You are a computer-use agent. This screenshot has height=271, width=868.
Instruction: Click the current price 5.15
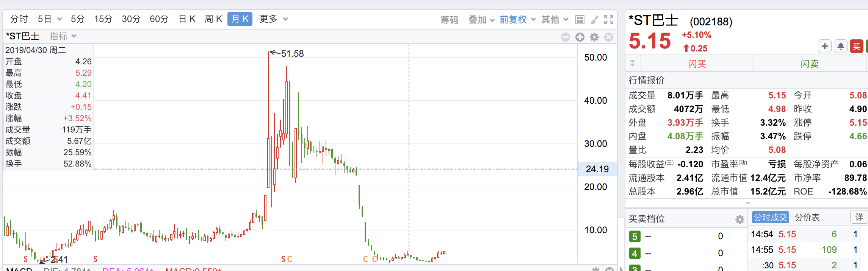click(650, 41)
